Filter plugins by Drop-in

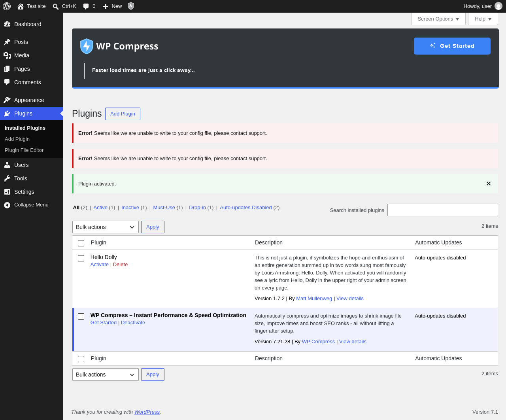click(x=197, y=208)
